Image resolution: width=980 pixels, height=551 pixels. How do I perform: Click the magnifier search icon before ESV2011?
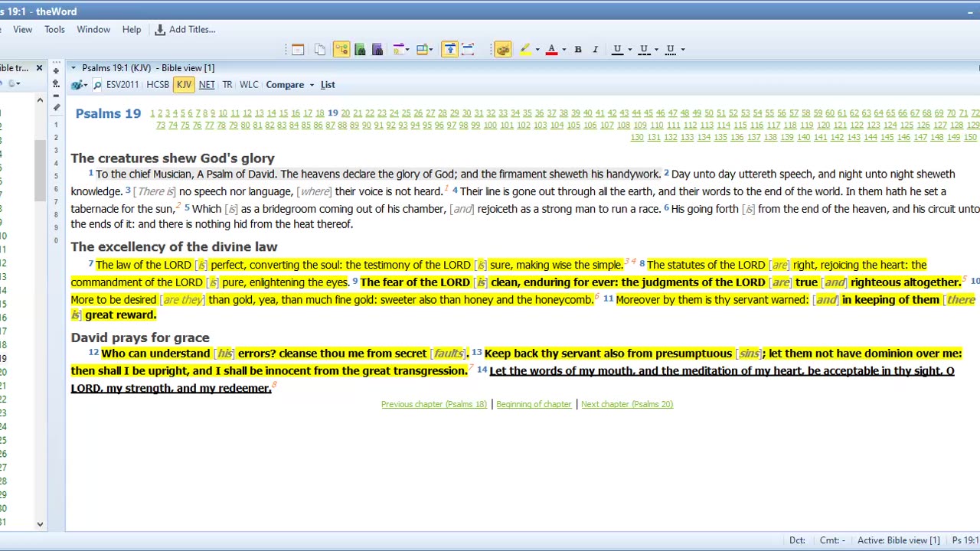97,85
